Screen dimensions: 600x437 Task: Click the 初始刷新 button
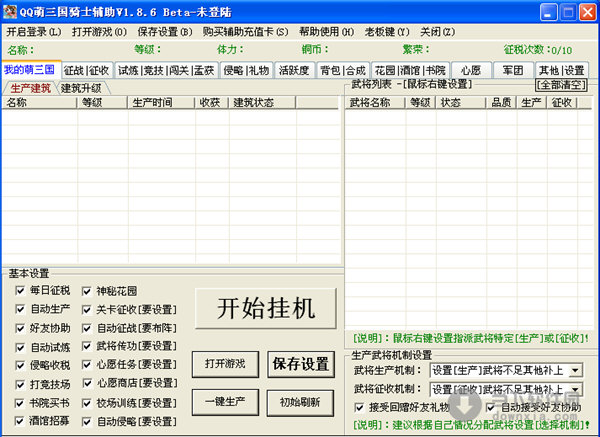(300, 403)
